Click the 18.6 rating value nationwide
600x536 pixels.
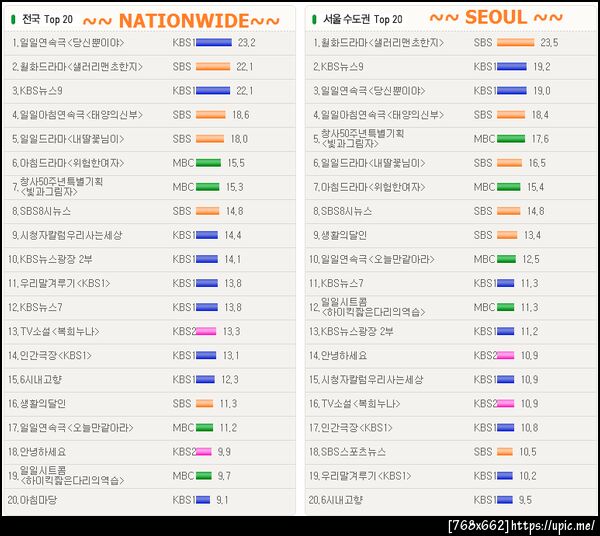241,115
